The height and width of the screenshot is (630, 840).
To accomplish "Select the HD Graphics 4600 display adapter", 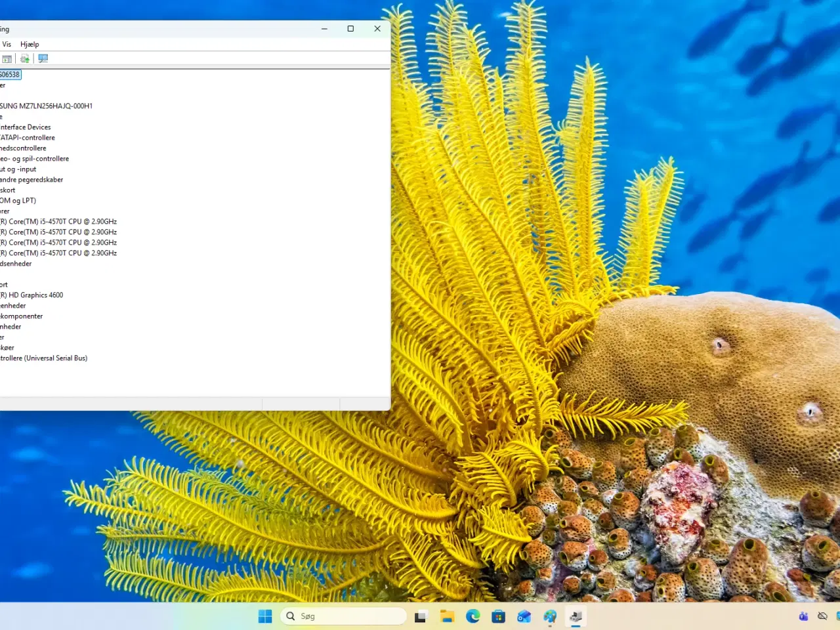I will tap(33, 295).
